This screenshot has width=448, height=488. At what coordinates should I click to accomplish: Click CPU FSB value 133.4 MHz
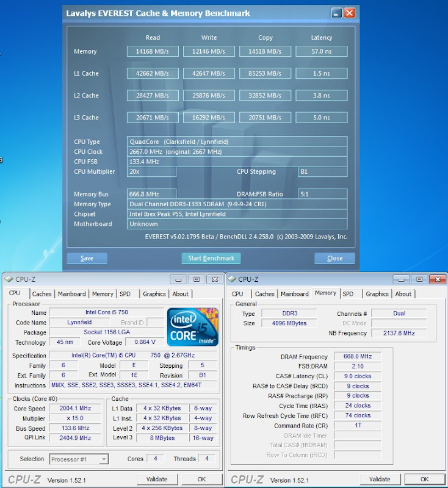tap(237, 162)
